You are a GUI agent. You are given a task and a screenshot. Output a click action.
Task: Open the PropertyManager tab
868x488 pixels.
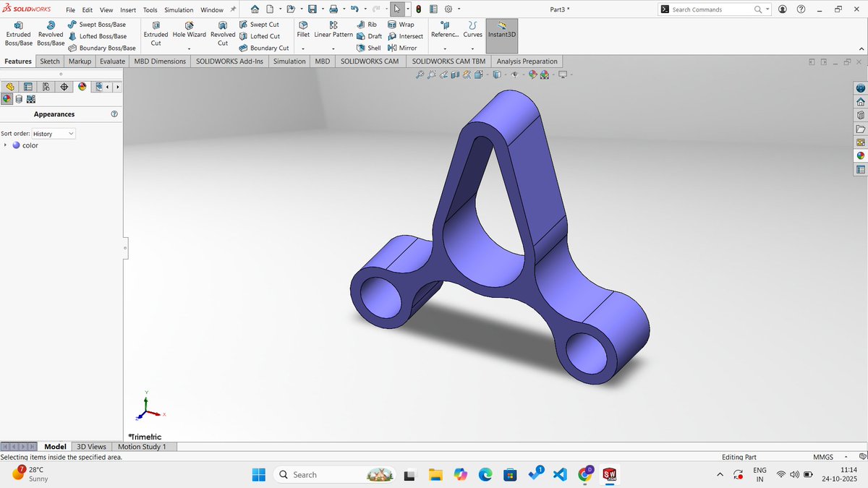27,87
